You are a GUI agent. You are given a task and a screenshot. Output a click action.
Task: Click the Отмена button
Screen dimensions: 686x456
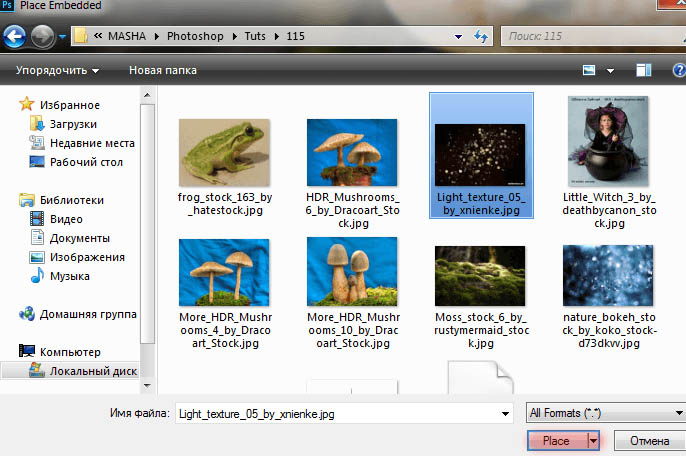(x=650, y=441)
